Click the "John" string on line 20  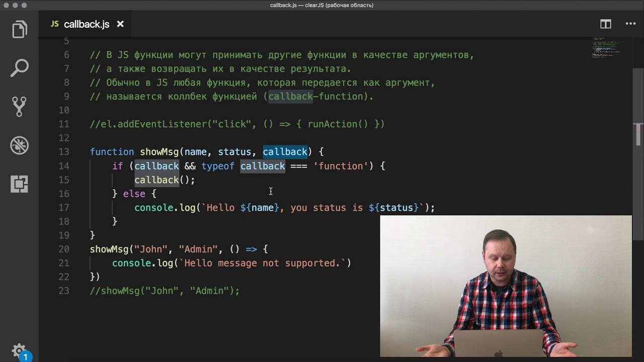[x=150, y=249]
